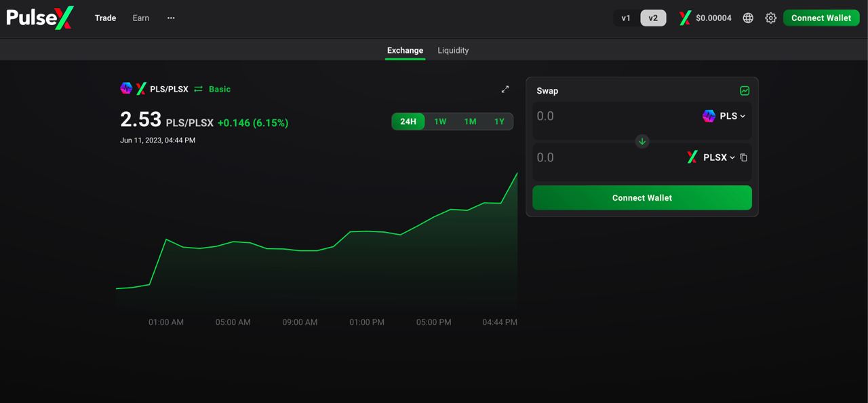The width and height of the screenshot is (868, 403).
Task: Select the 1W chart range
Action: pyautogui.click(x=440, y=121)
